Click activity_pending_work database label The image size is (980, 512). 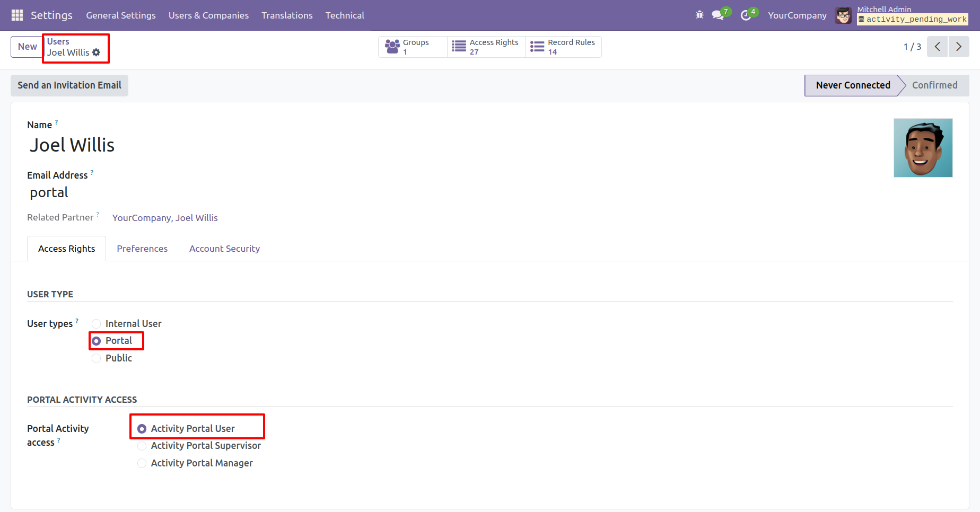pos(913,19)
